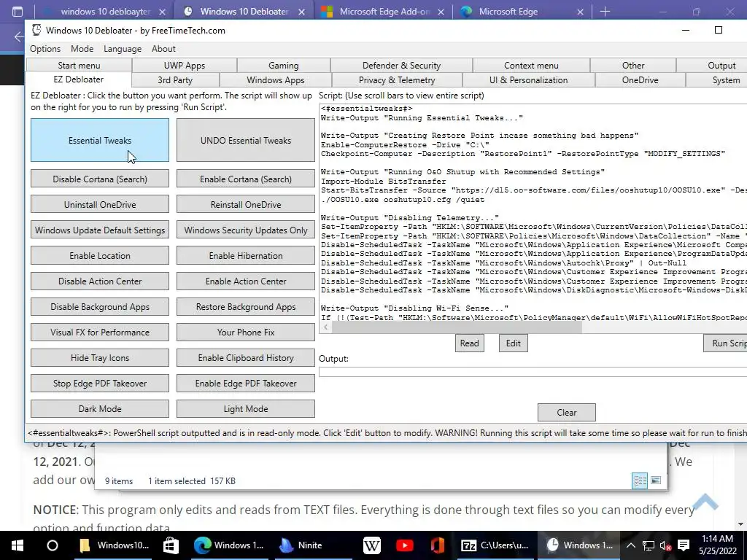
Task: Open the Windows Apps tab
Action: click(275, 80)
